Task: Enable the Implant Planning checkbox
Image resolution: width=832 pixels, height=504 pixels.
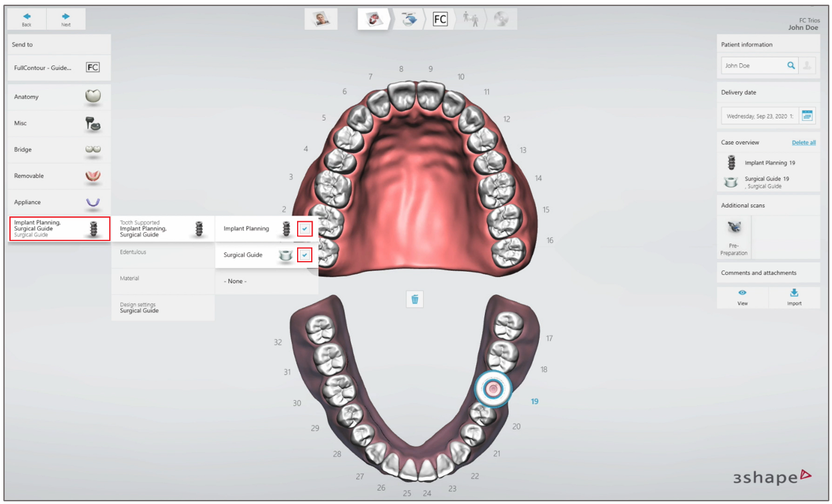Action: [x=304, y=228]
